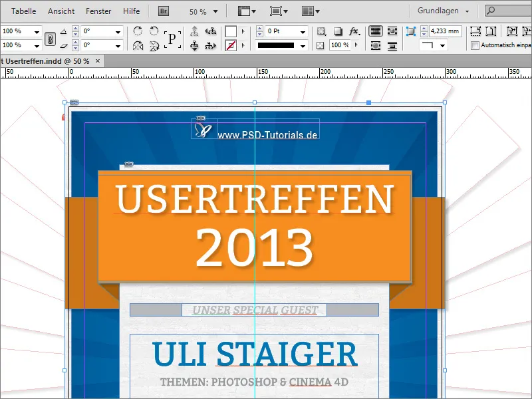
Task: Flip the selection horizontally
Action: (138, 45)
